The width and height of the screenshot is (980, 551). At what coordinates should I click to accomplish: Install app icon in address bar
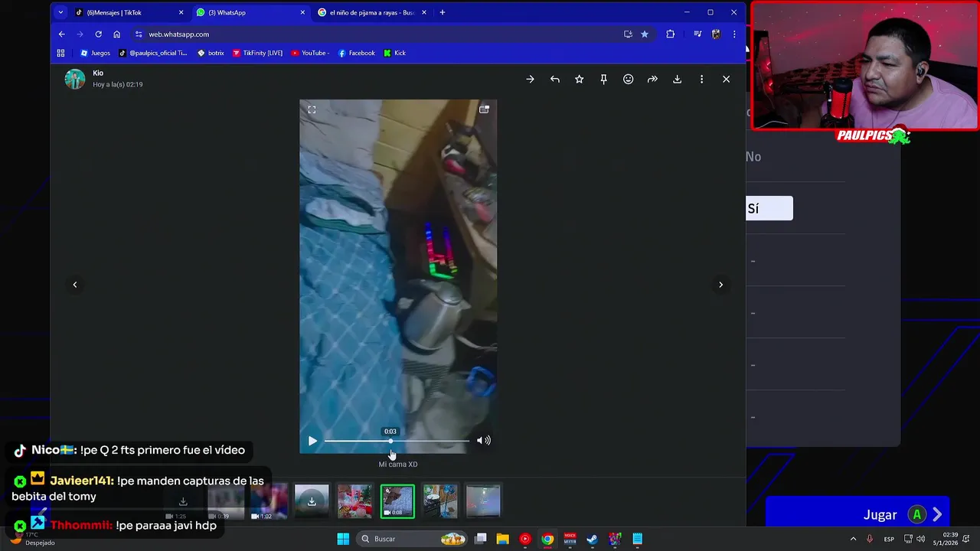[x=628, y=34]
